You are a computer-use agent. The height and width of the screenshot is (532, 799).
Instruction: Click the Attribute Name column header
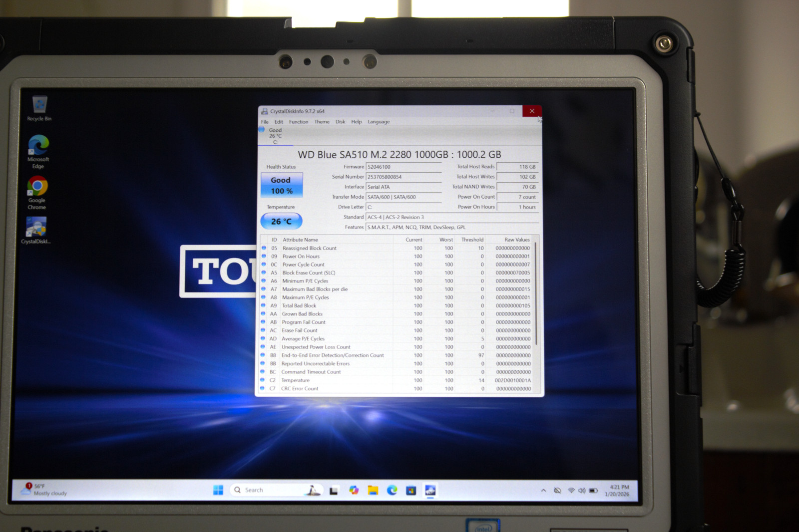click(337, 240)
